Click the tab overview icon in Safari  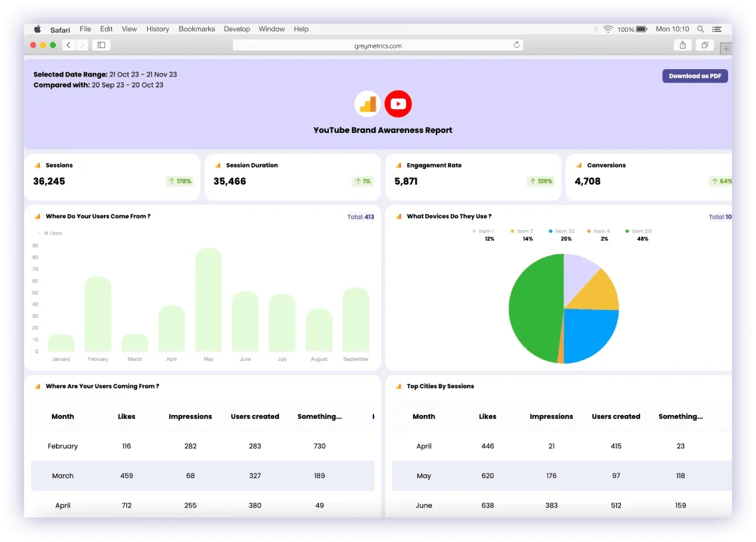click(x=704, y=45)
